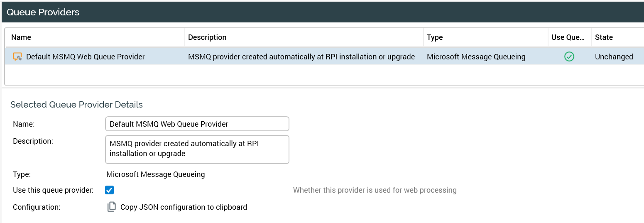Screen dimensions: 644x223
Task: Sort the list by Name column header
Action: click(21, 37)
